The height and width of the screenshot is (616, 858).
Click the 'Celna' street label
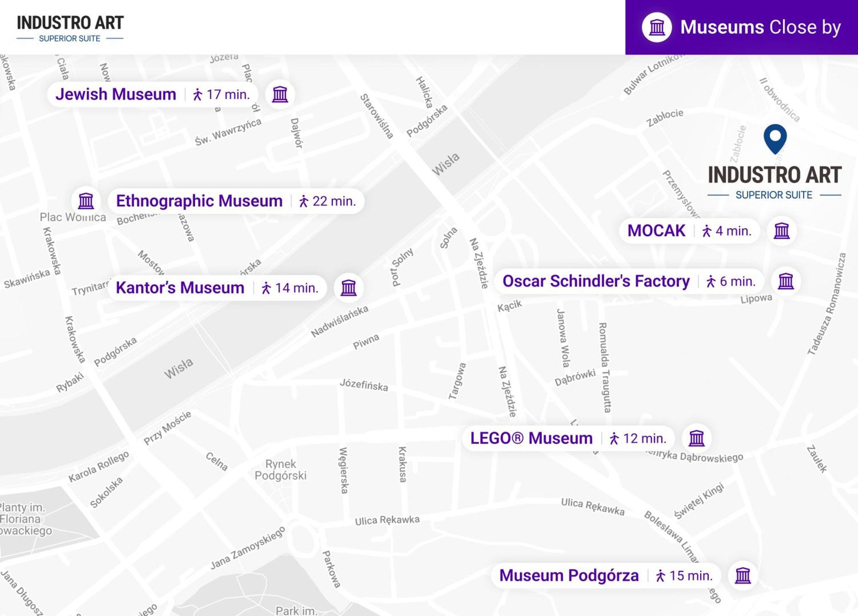coord(216,461)
